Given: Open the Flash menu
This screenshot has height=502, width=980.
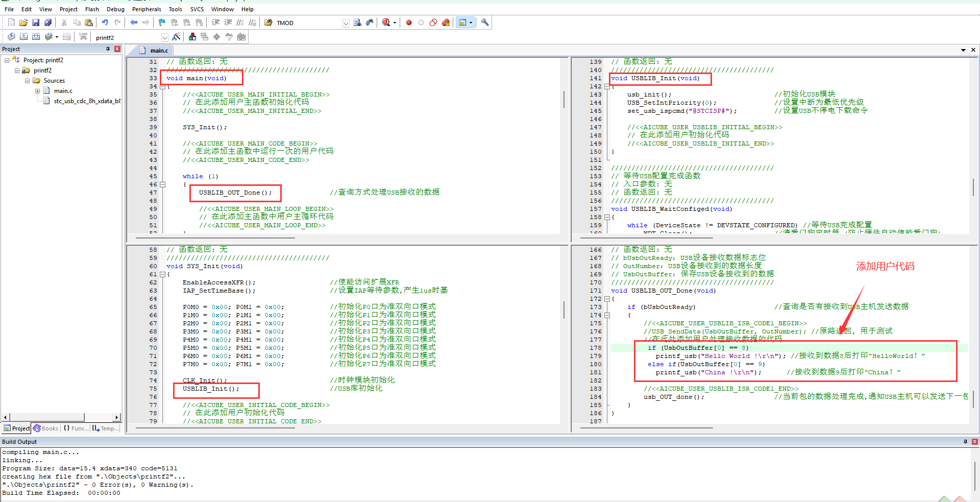Looking at the screenshot, I should pos(92,9).
